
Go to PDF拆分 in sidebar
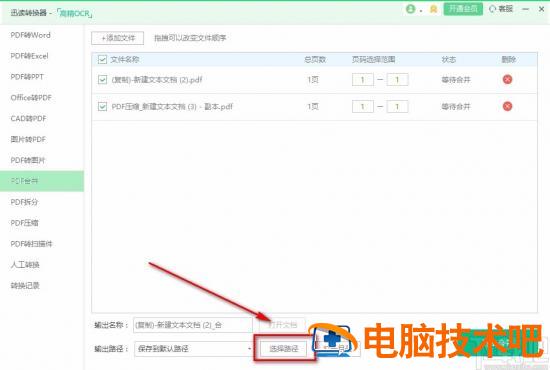(x=24, y=202)
